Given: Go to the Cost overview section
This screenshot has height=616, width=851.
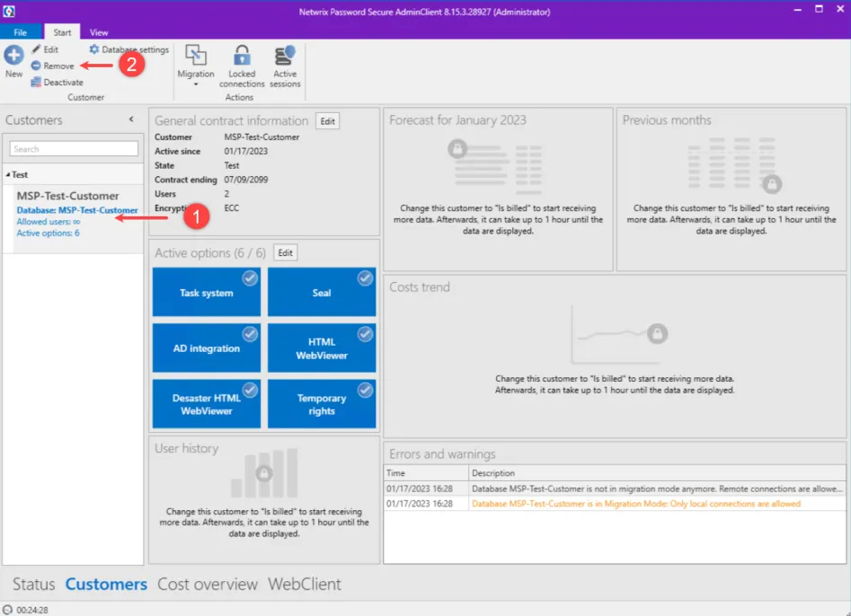Looking at the screenshot, I should pyautogui.click(x=208, y=584).
